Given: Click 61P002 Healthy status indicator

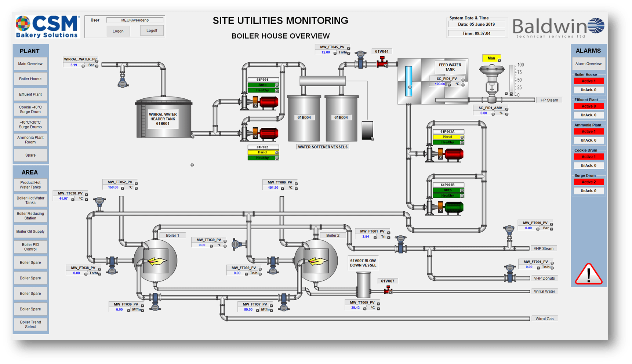Looking at the screenshot, I should (263, 158).
